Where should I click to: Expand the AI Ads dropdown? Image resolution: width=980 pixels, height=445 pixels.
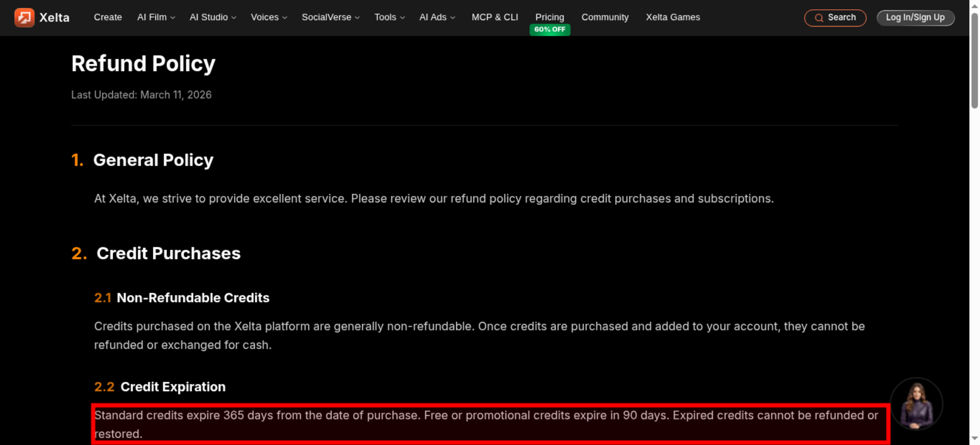(x=438, y=17)
